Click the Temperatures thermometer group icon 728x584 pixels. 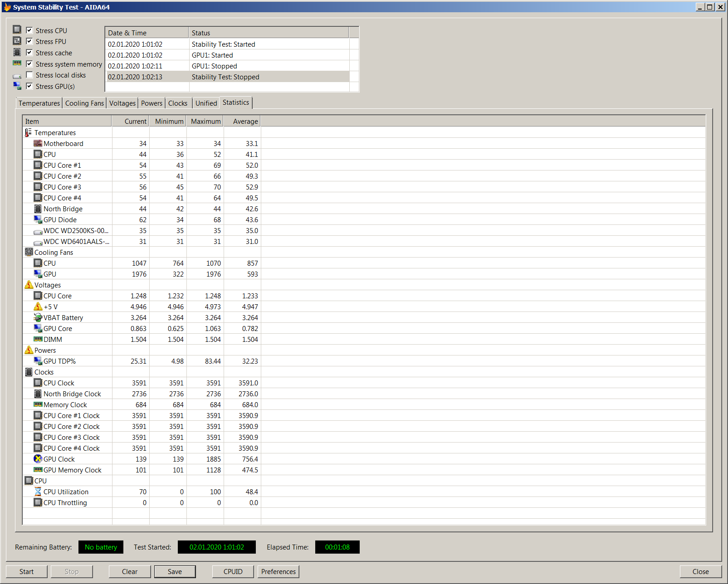coord(28,132)
